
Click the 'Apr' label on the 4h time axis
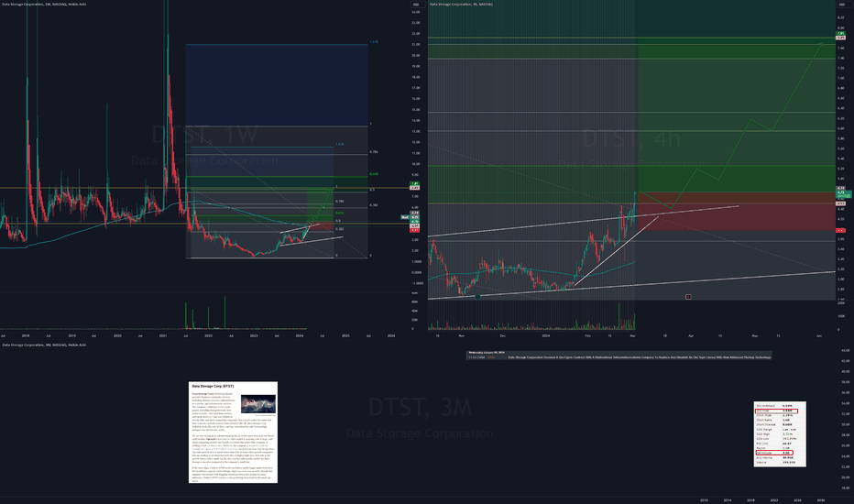691,335
